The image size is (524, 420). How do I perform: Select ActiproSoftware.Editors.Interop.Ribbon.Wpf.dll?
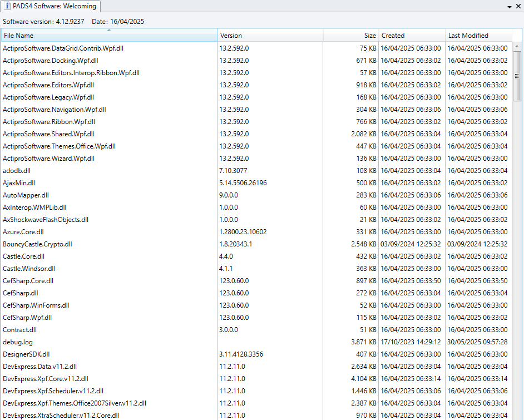pos(71,73)
